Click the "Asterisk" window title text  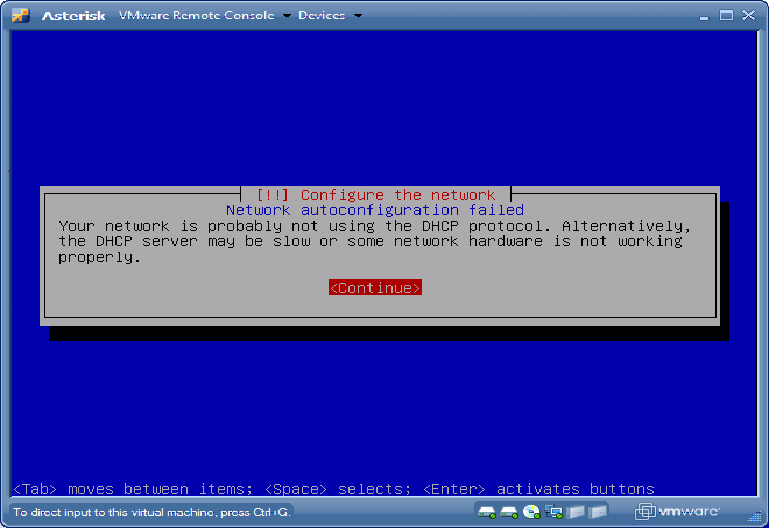74,16
